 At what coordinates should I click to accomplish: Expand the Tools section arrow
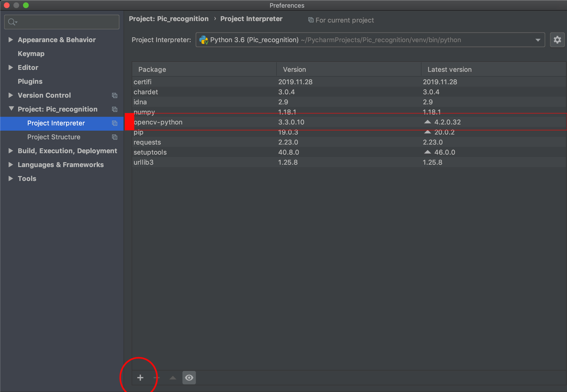pyautogui.click(x=11, y=178)
